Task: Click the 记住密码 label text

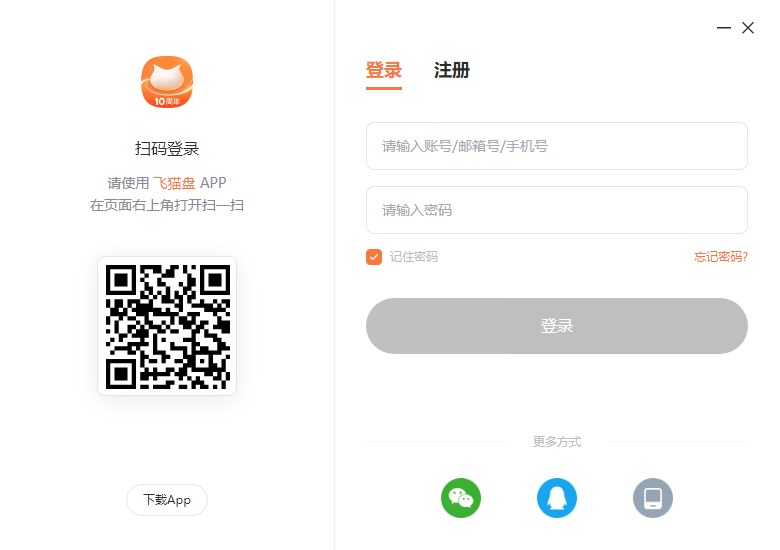Action: pyautogui.click(x=414, y=257)
